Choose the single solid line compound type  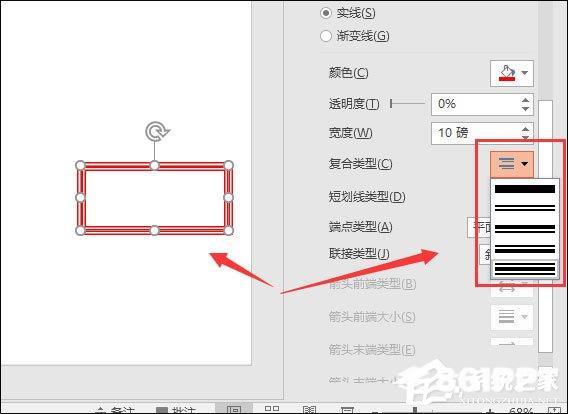(525, 189)
